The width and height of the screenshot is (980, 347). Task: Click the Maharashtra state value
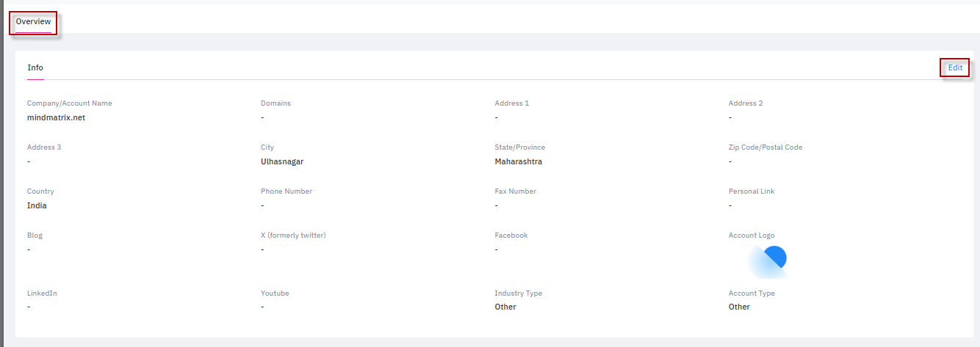pyautogui.click(x=518, y=161)
